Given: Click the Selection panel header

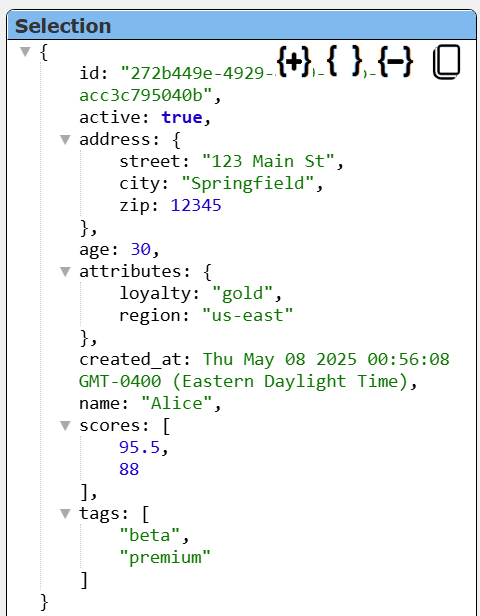Looking at the screenshot, I should 242,26.
